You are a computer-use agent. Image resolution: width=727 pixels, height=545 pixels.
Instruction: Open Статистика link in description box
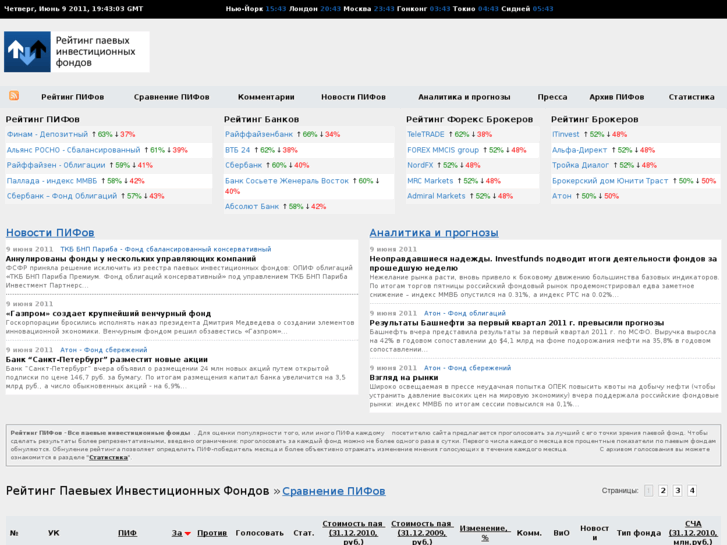pyautogui.click(x=108, y=457)
